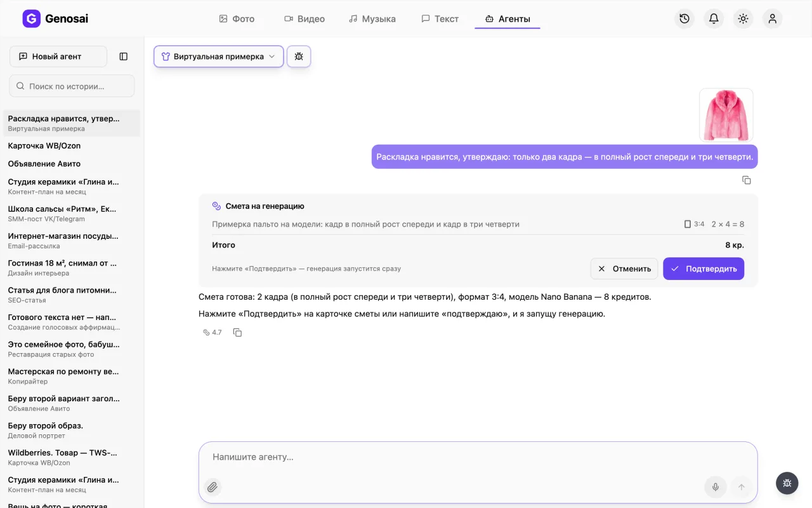The height and width of the screenshot is (508, 812).
Task: Switch to the Фото tab
Action: click(237, 19)
